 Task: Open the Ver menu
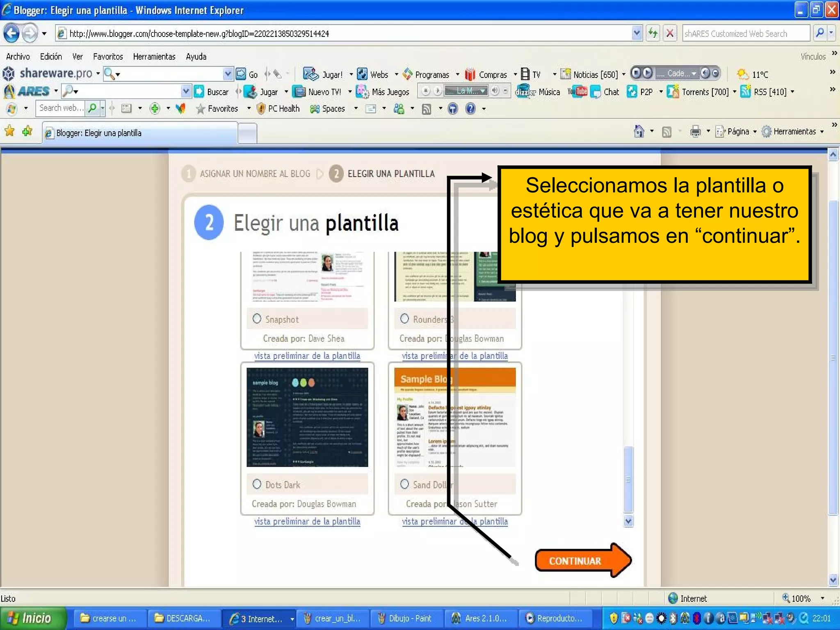(x=78, y=57)
